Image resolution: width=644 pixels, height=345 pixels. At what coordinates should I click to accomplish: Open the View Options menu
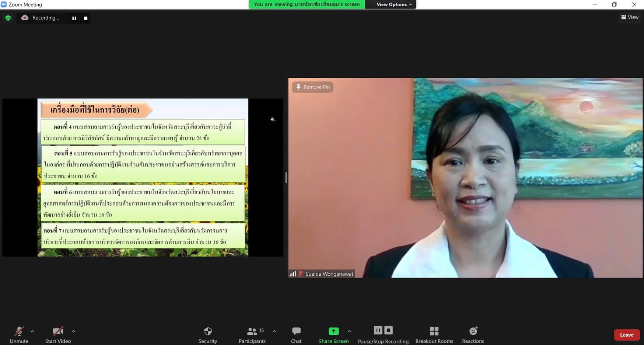(x=394, y=4)
